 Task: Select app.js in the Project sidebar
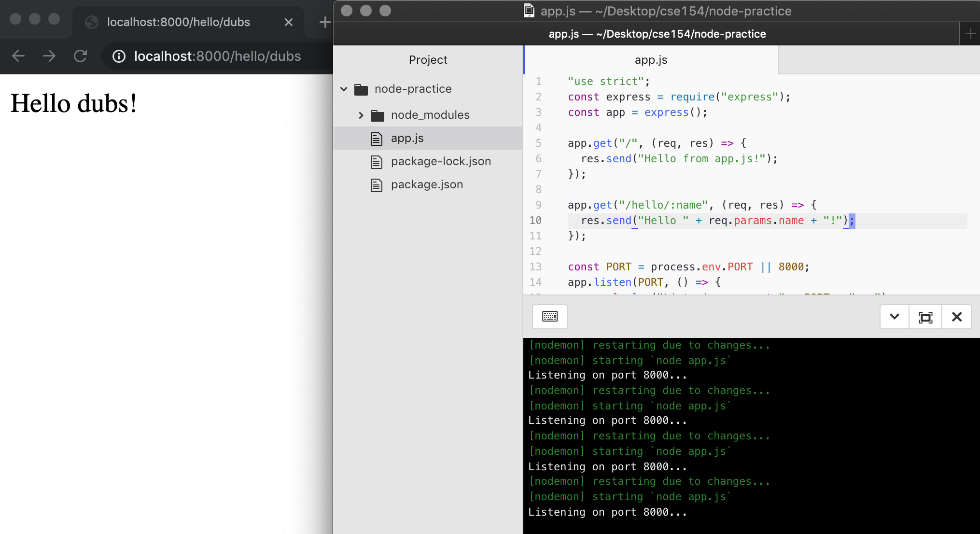tap(407, 138)
